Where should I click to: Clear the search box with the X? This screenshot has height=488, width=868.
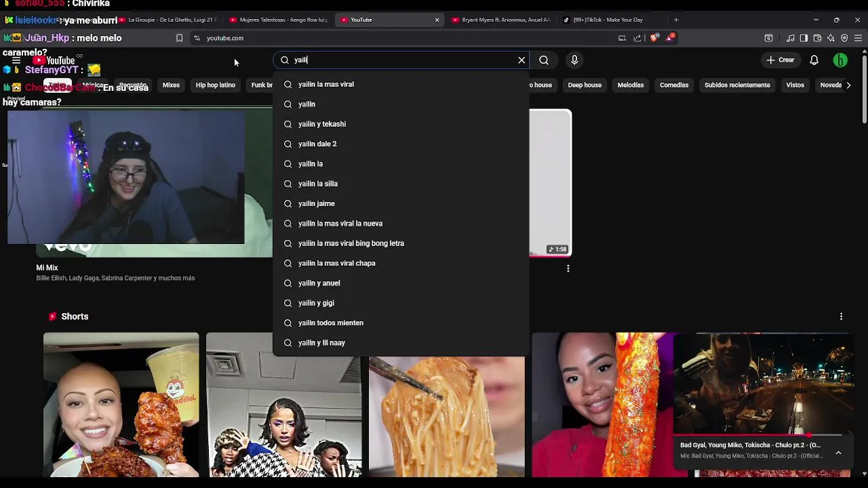(x=521, y=60)
